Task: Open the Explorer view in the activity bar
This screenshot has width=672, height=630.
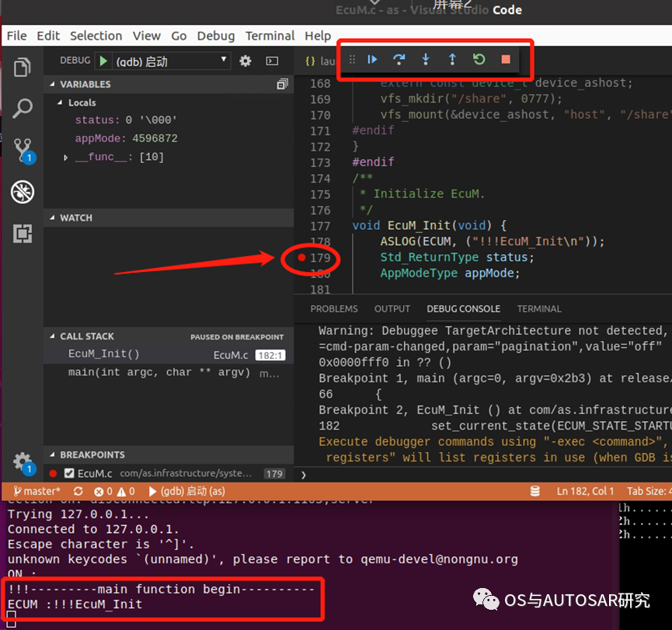Action: click(x=23, y=68)
